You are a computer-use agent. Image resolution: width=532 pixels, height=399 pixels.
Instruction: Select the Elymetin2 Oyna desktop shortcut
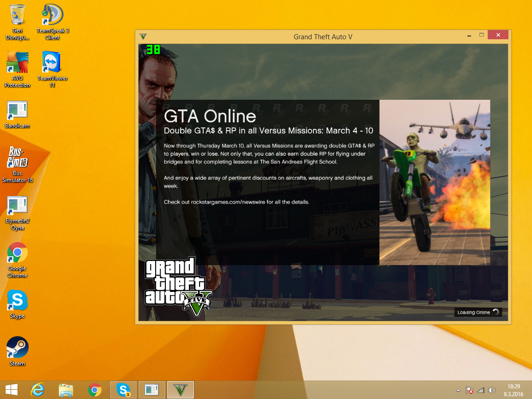[x=17, y=206]
